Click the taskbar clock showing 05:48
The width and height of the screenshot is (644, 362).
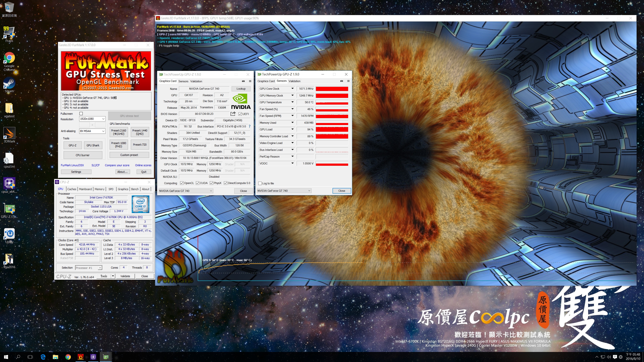pyautogui.click(x=633, y=357)
